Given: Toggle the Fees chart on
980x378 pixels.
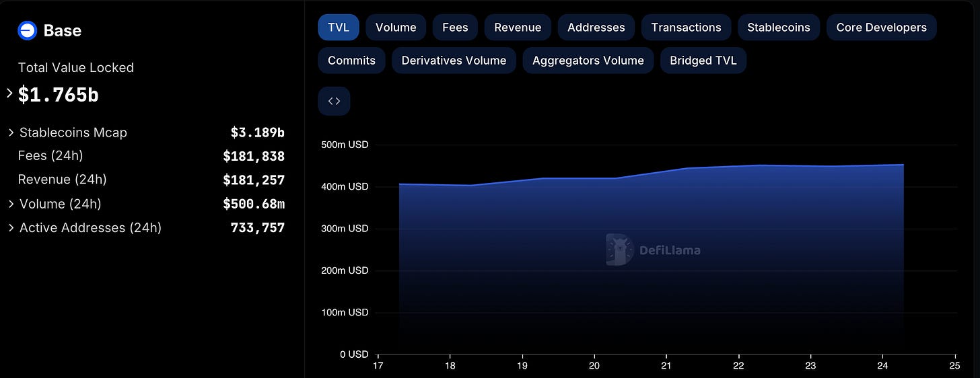Looking at the screenshot, I should (x=455, y=28).
